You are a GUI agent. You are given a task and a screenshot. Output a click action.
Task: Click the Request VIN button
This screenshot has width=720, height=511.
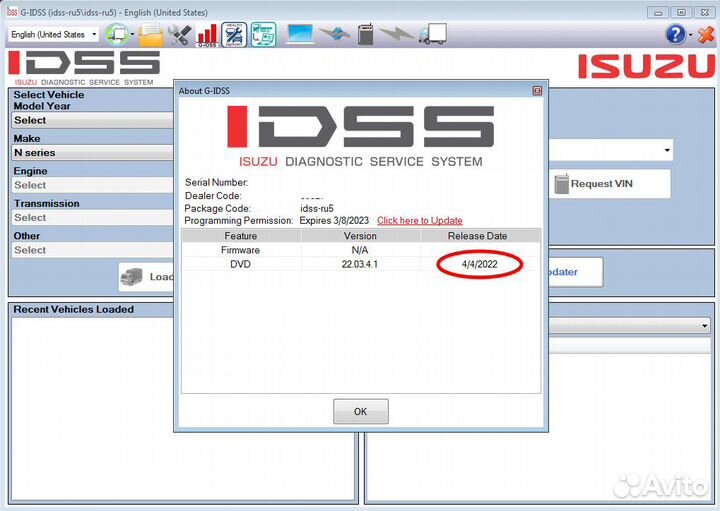point(610,184)
